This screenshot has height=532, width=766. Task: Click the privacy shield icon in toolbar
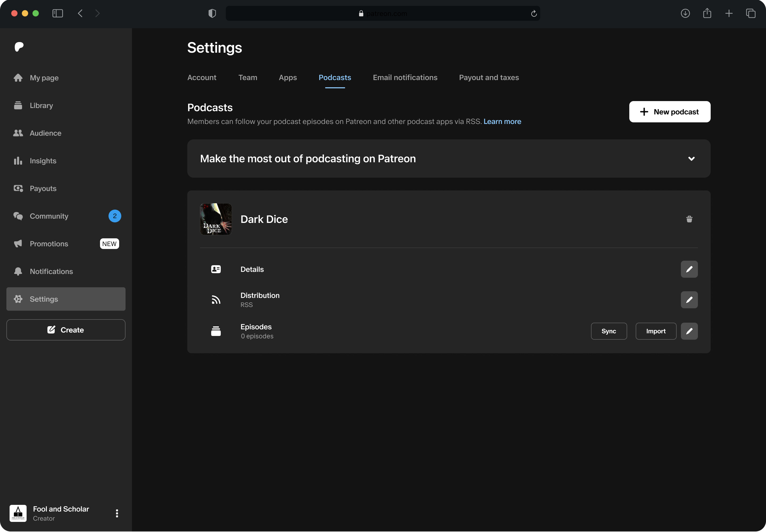(x=212, y=13)
